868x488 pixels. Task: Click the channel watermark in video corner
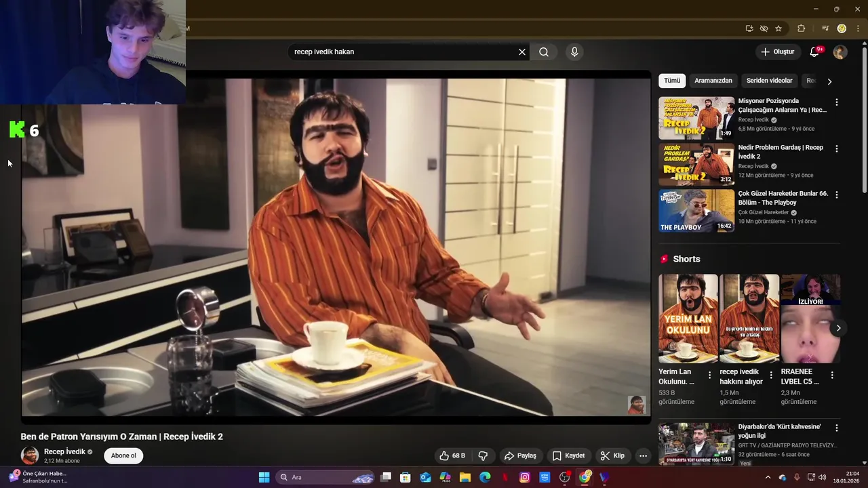[636, 405]
